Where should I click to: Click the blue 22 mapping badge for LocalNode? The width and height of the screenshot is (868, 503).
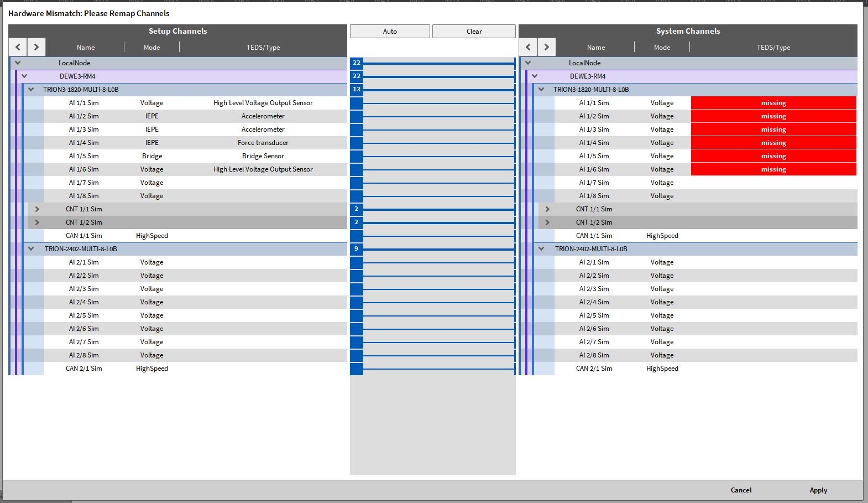(357, 63)
